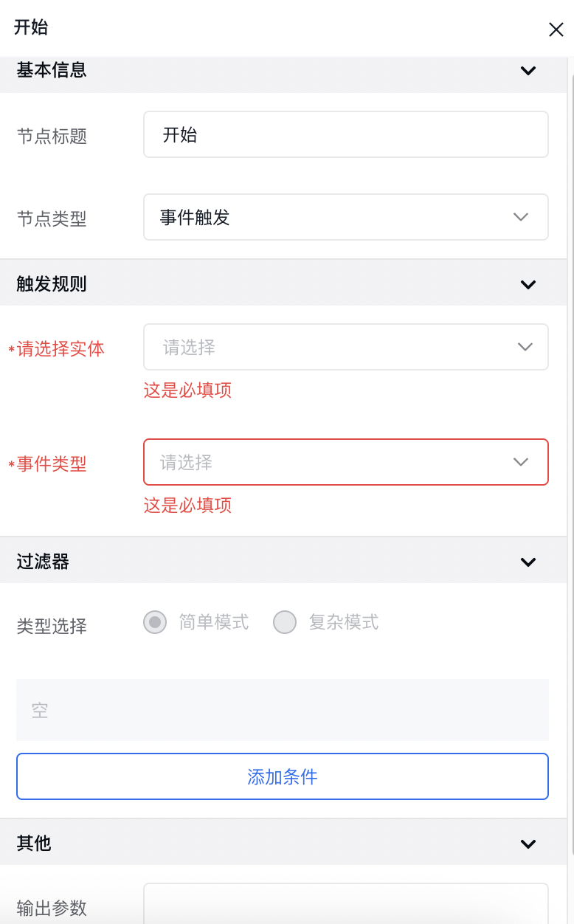Open the 请选择实体 dropdown
The image size is (574, 924).
click(345, 347)
